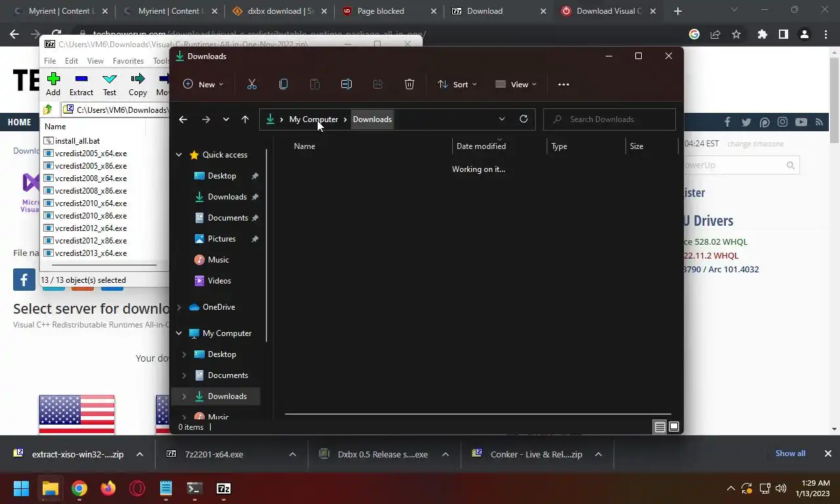Screen dimensions: 840x504
Task: Open the See more ellipsis menu
Action: (x=564, y=84)
